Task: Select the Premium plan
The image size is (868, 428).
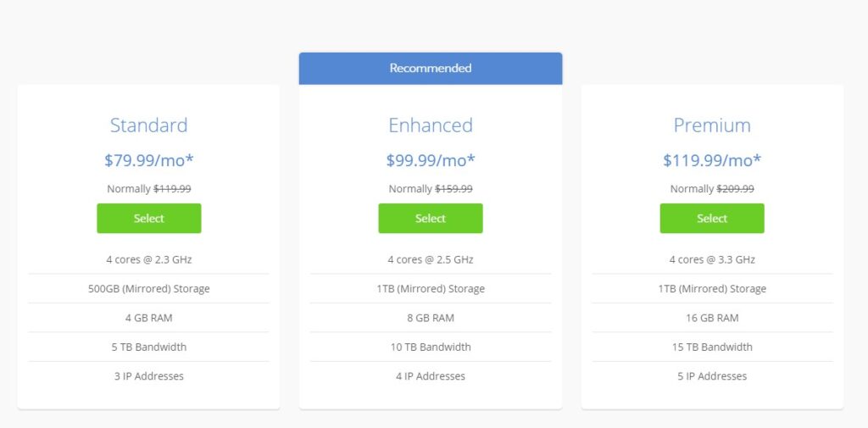Action: point(712,218)
